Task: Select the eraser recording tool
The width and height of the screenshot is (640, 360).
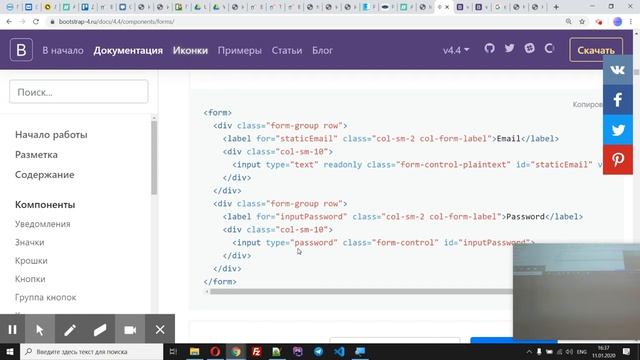Action: coord(100,329)
